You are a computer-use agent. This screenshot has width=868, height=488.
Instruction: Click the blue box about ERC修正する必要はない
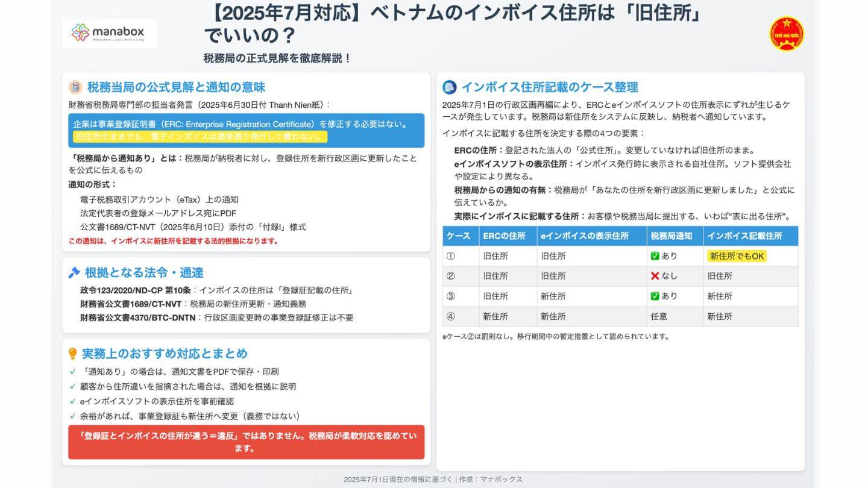(x=246, y=130)
